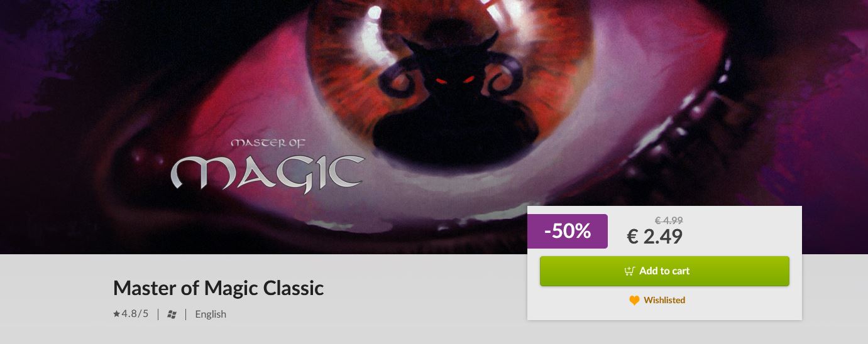Click the large MAGIC logo lettering
The image size is (868, 344).
(267, 172)
